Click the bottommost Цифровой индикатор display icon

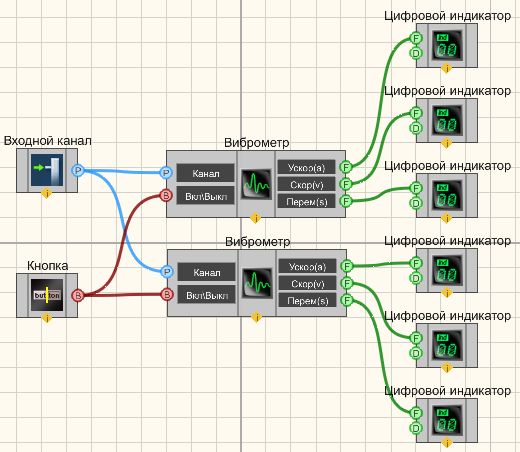point(447,421)
